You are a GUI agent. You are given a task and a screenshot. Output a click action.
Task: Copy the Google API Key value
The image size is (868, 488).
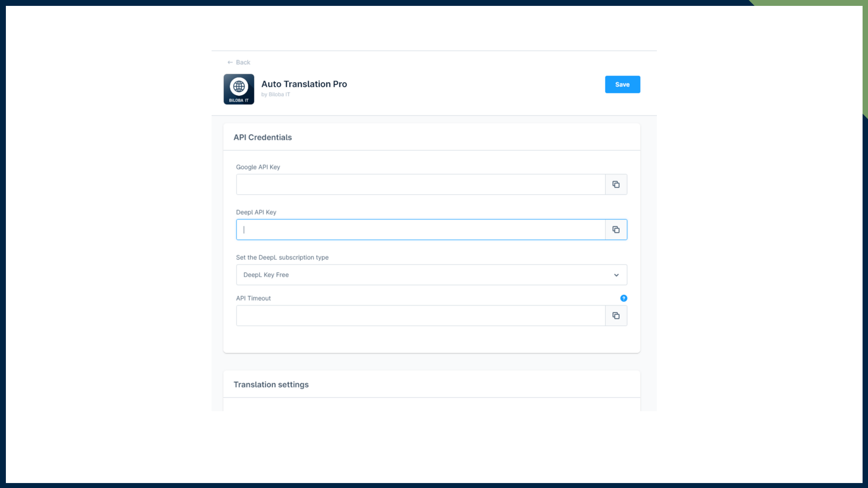(616, 184)
